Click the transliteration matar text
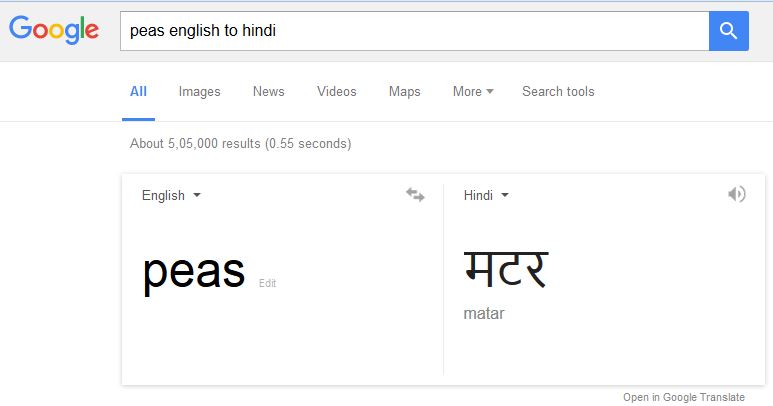This screenshot has width=773, height=406. (484, 313)
